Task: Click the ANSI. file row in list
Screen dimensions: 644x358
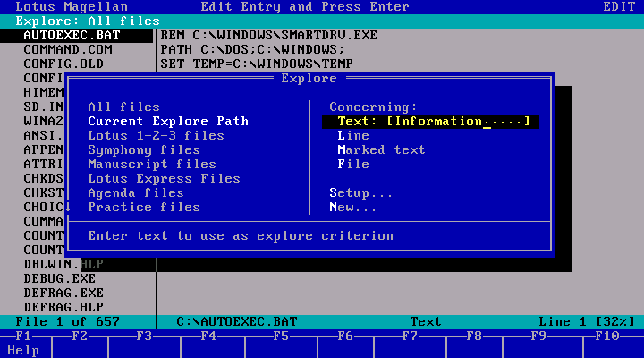Action: [x=44, y=136]
